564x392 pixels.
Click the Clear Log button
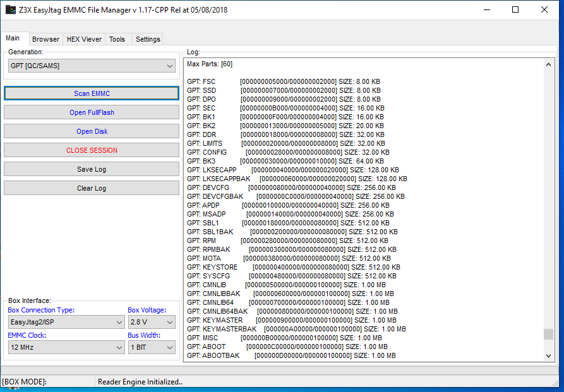92,188
